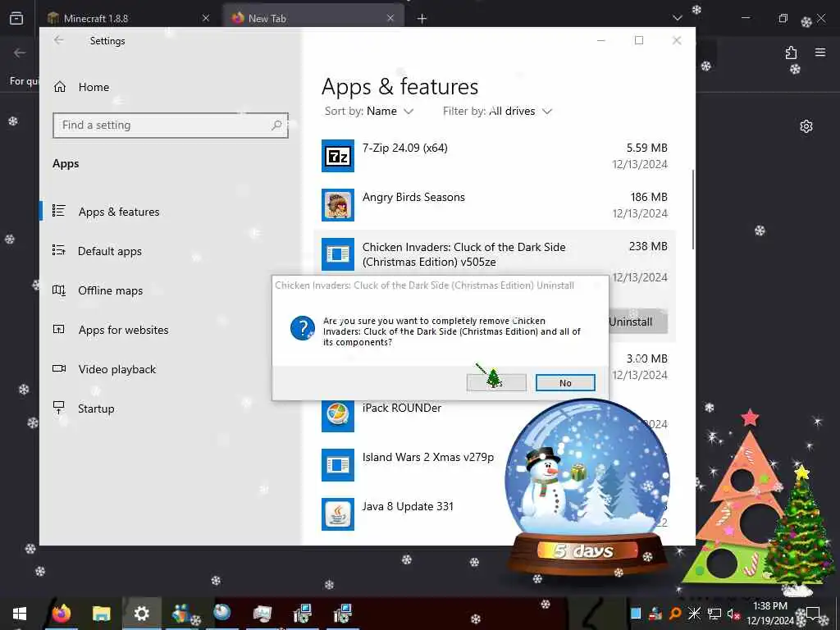Click the search magnifier in Find a setting

pyautogui.click(x=276, y=126)
